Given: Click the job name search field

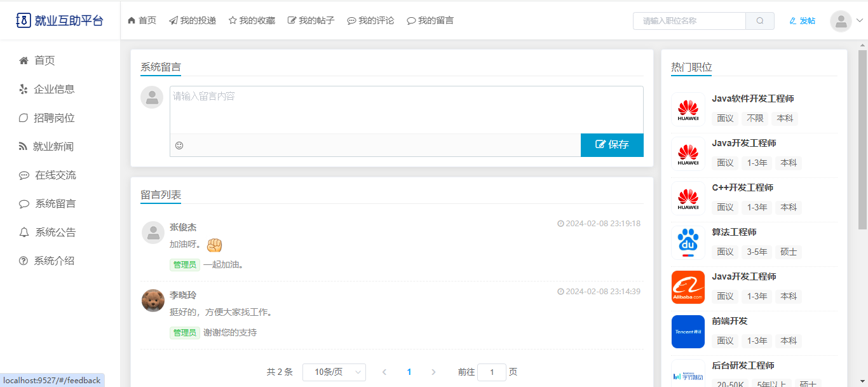Looking at the screenshot, I should tap(689, 21).
